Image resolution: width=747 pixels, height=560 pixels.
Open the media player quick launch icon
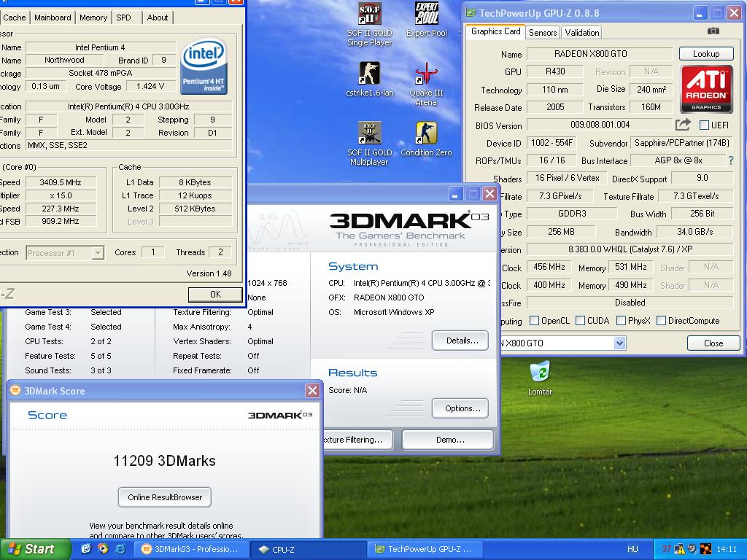pos(103,549)
